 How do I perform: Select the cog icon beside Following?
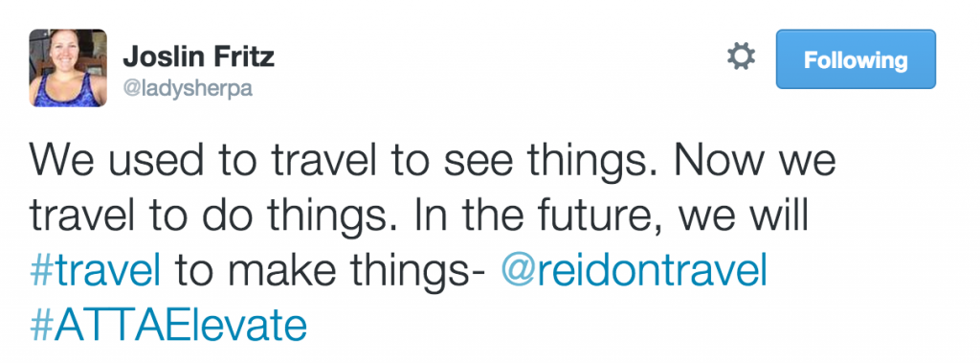point(741,58)
